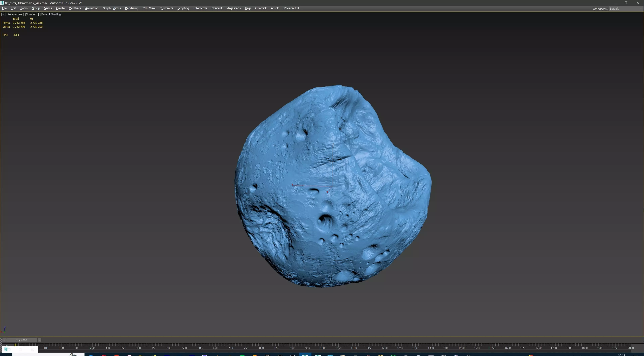Viewport: 644px width, 356px height.
Task: Minimize the 3ds Max window
Action: point(614,3)
